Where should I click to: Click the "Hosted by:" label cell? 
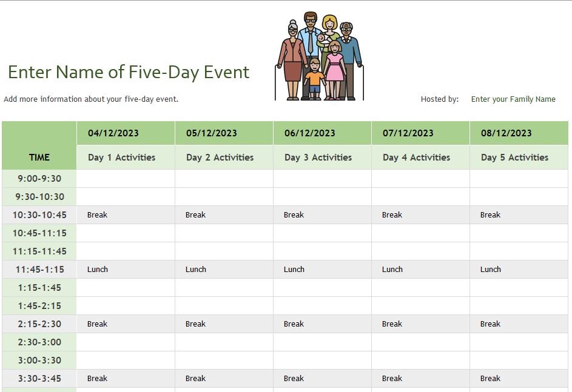point(439,99)
